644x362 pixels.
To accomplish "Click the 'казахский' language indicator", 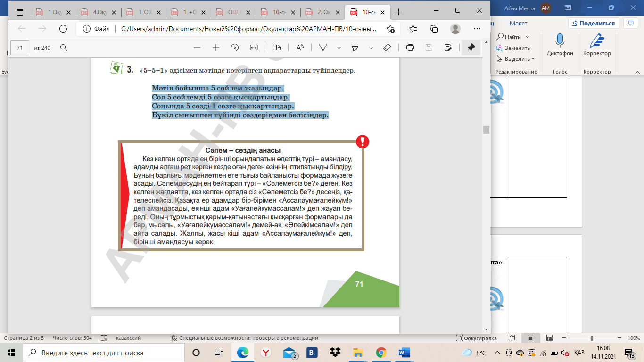I will pyautogui.click(x=128, y=338).
